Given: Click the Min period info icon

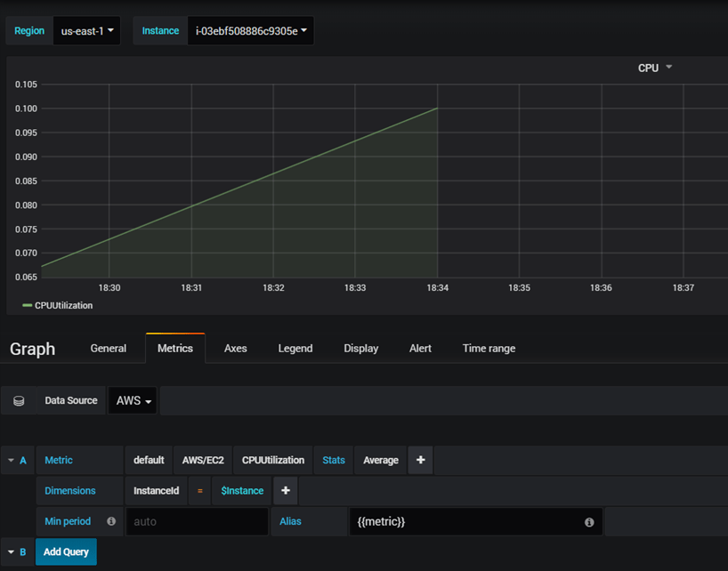Looking at the screenshot, I should (x=111, y=522).
